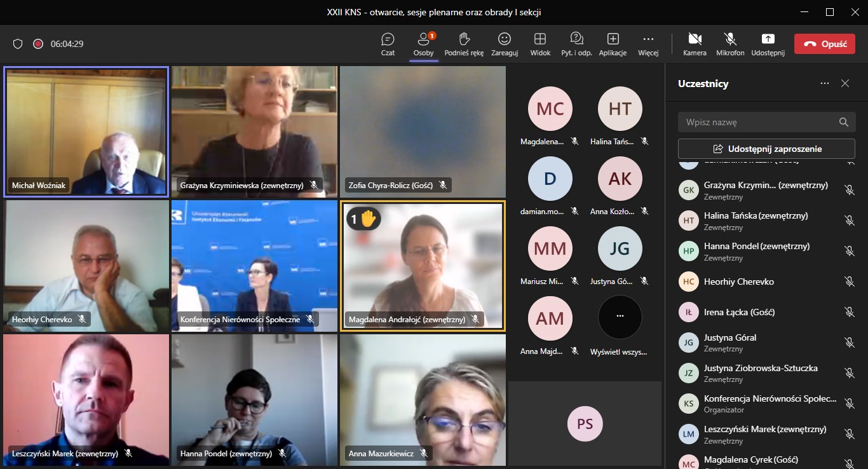Toggle the Kamera camera on

coord(695,43)
